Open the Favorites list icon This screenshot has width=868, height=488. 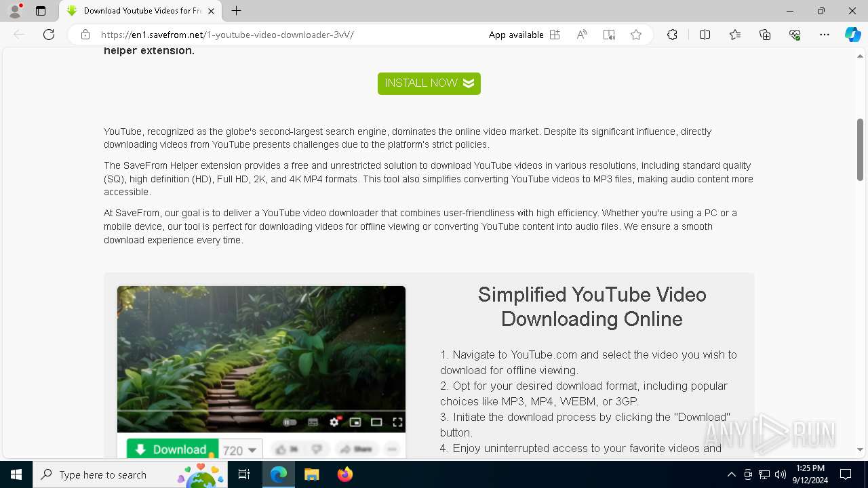(x=735, y=35)
